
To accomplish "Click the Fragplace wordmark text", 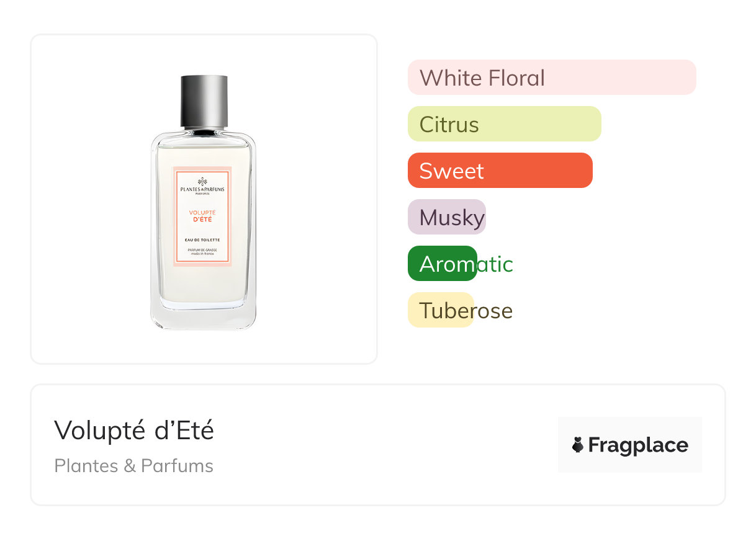I will click(x=638, y=445).
